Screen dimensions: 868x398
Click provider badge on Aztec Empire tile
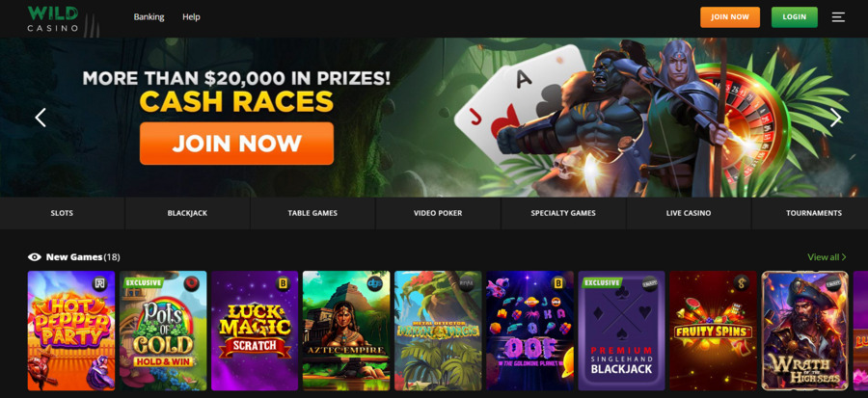[x=375, y=283]
